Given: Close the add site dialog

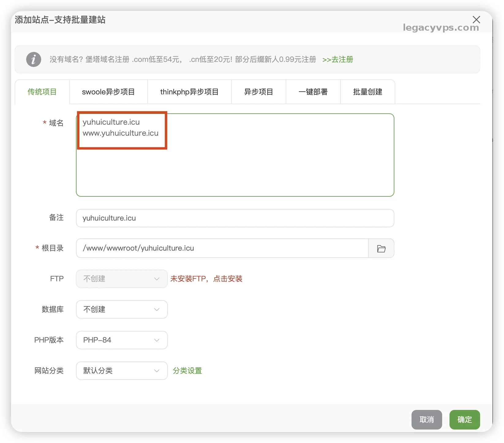Looking at the screenshot, I should pos(476,20).
